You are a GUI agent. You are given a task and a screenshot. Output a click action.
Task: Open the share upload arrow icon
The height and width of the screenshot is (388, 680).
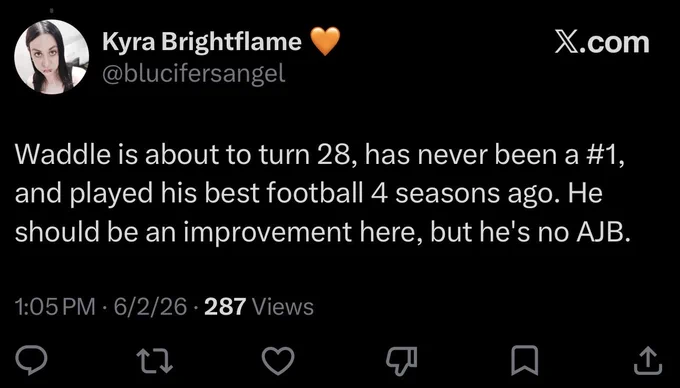pyautogui.click(x=648, y=361)
